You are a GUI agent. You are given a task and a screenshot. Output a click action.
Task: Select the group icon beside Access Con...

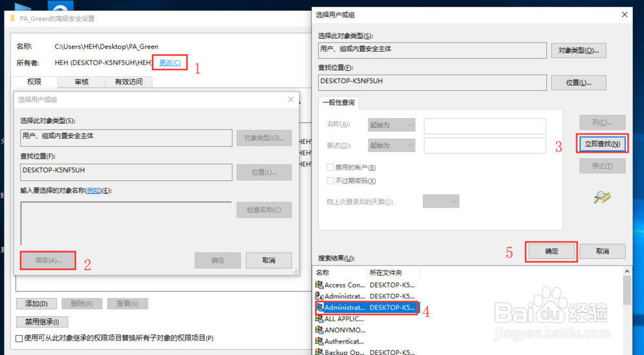319,285
